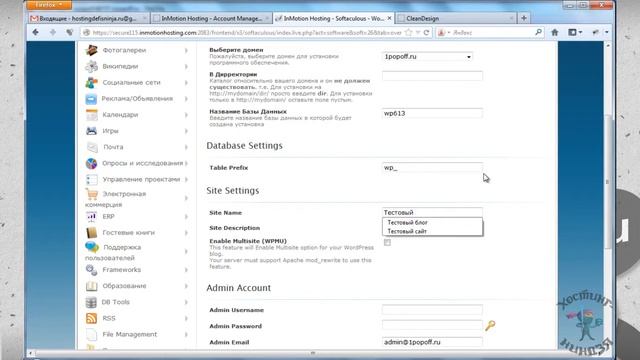Select the Реклама/Объявления category icon
The image size is (640, 360).
pos(91,99)
